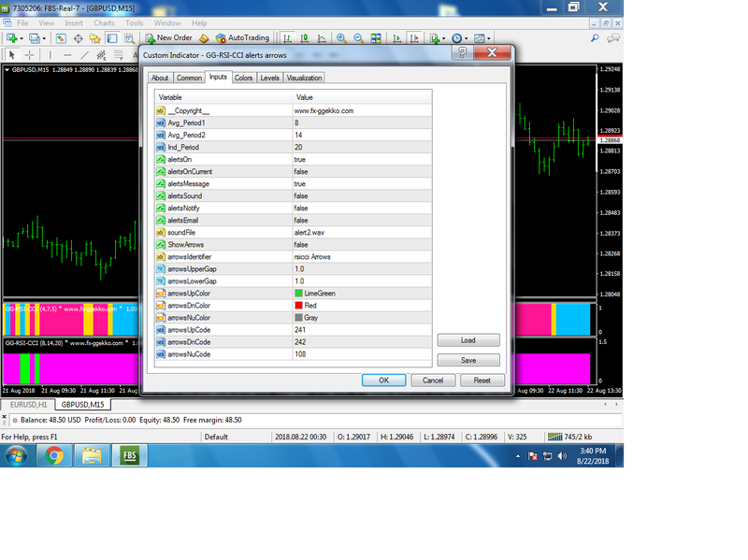The height and width of the screenshot is (560, 748).
Task: Expand the Indicators dropdown arrow
Action: [x=443, y=38]
